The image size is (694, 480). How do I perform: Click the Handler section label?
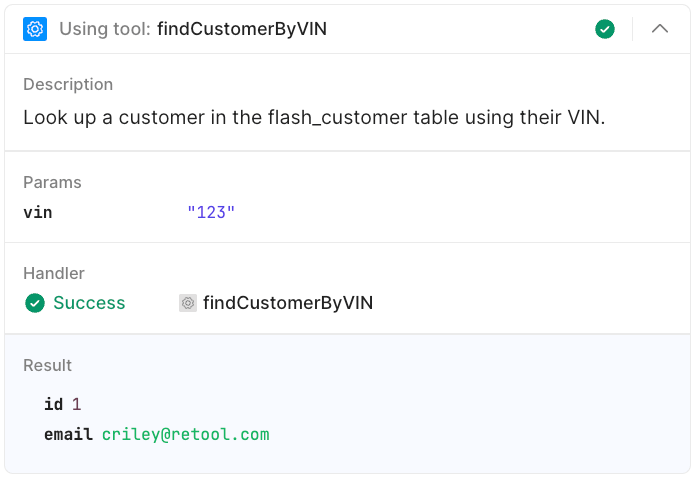coord(54,273)
